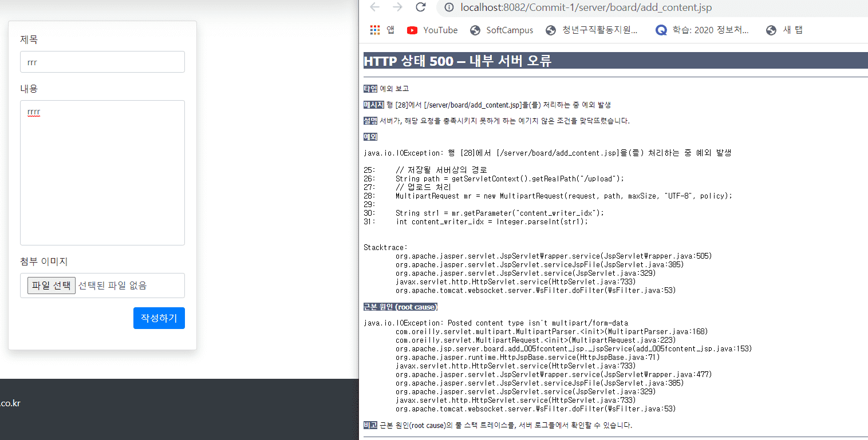Click the 내용 label

(29, 89)
